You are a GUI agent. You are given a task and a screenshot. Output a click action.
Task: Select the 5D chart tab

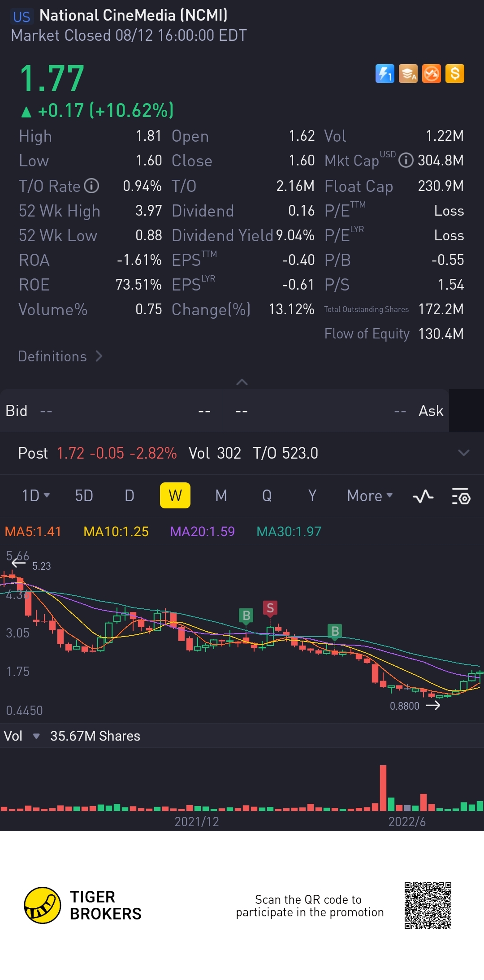pos(84,495)
